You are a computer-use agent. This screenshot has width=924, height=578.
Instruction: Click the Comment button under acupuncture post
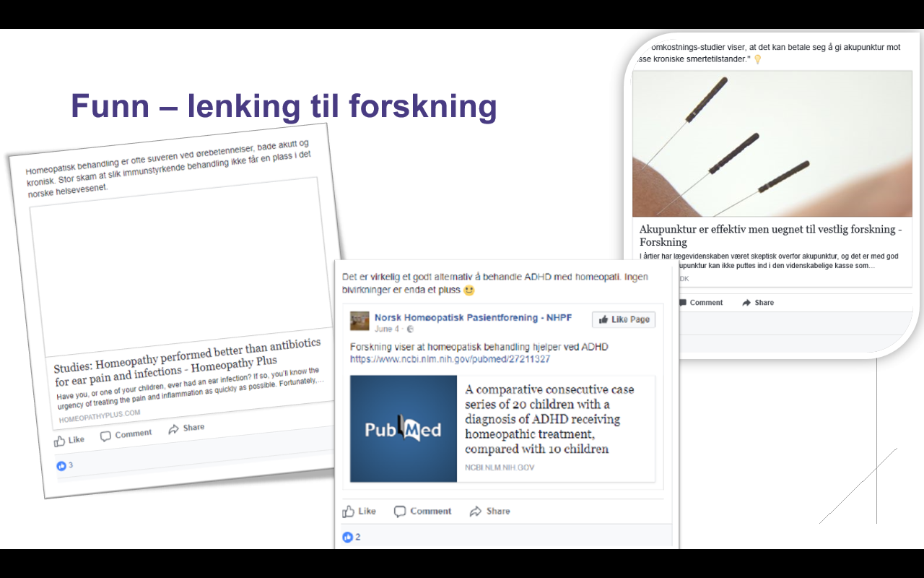[x=700, y=303]
